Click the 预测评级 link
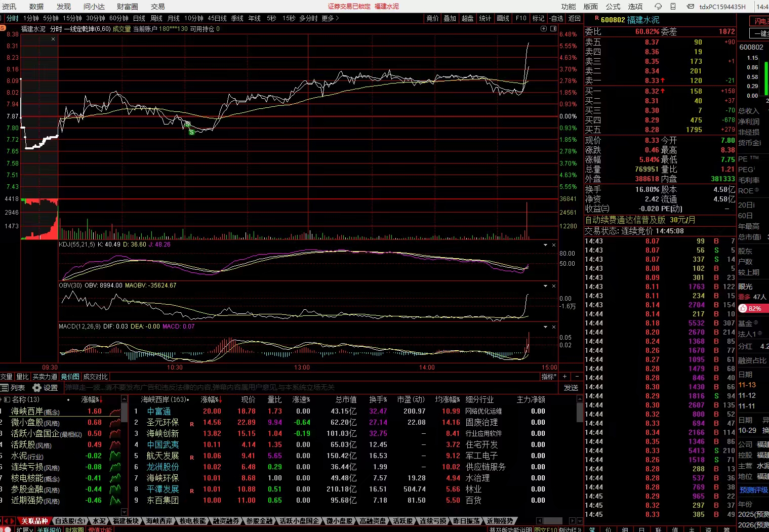 tap(753, 490)
